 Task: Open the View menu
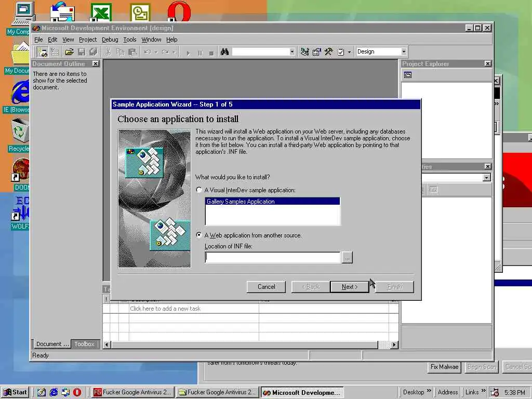pos(68,39)
